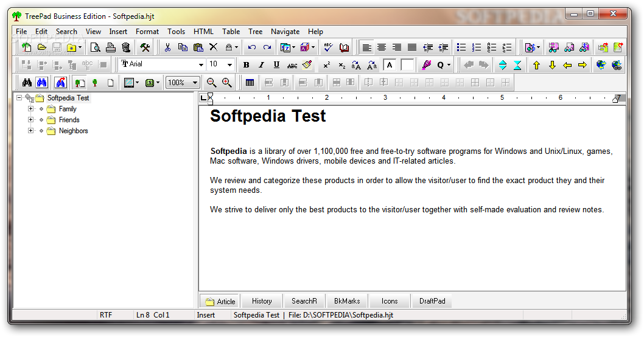Pick the white background color swatch
The image size is (644, 337).
(407, 65)
